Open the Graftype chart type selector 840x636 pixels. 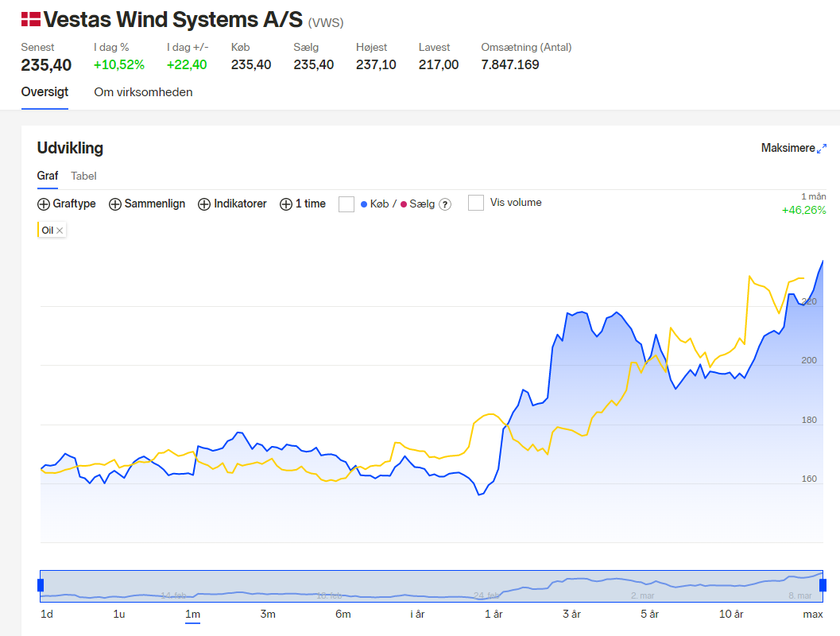tap(67, 204)
